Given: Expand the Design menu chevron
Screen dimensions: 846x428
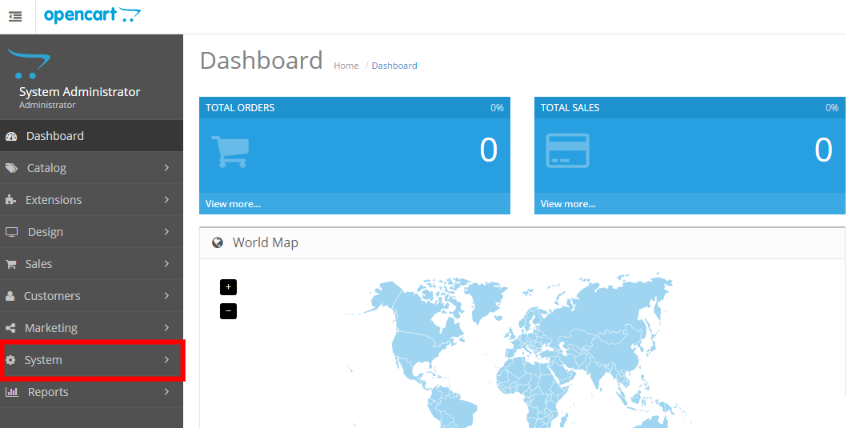Looking at the screenshot, I should click(x=167, y=232).
